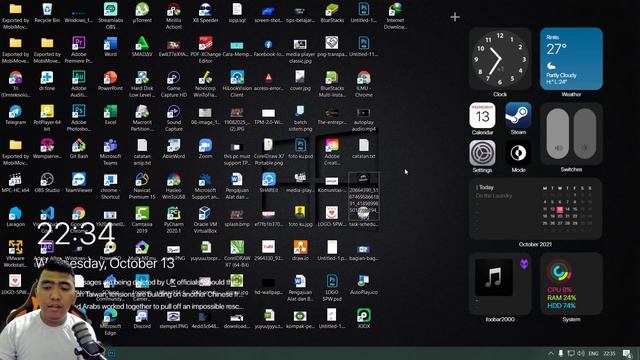Launch the Telegram shortcut
This screenshot has height=360, width=640.
[16, 114]
